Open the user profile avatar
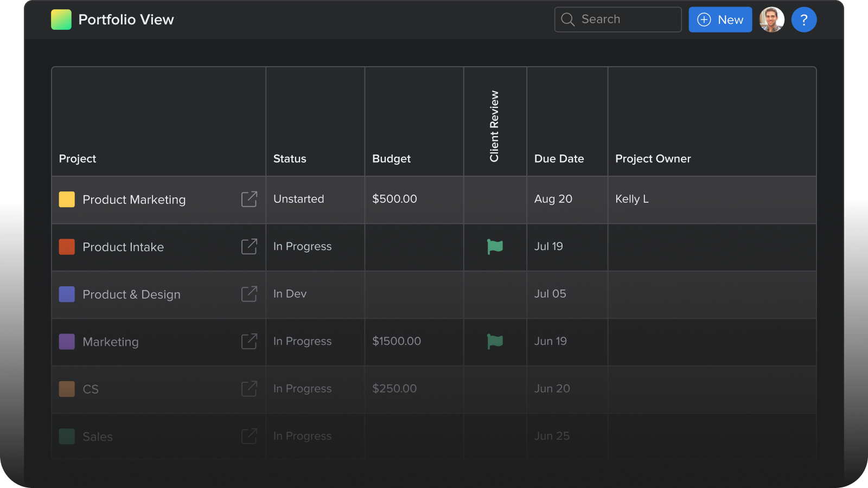The width and height of the screenshot is (868, 488). click(x=771, y=20)
